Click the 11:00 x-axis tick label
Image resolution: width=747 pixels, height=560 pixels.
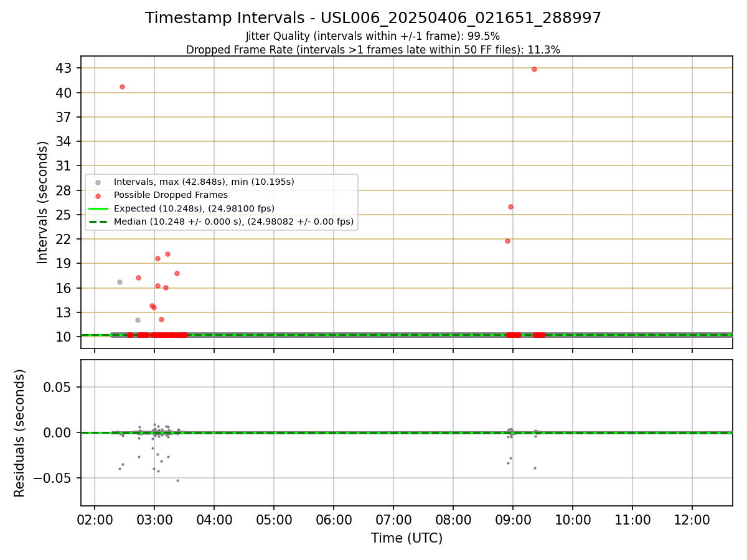coord(632,520)
